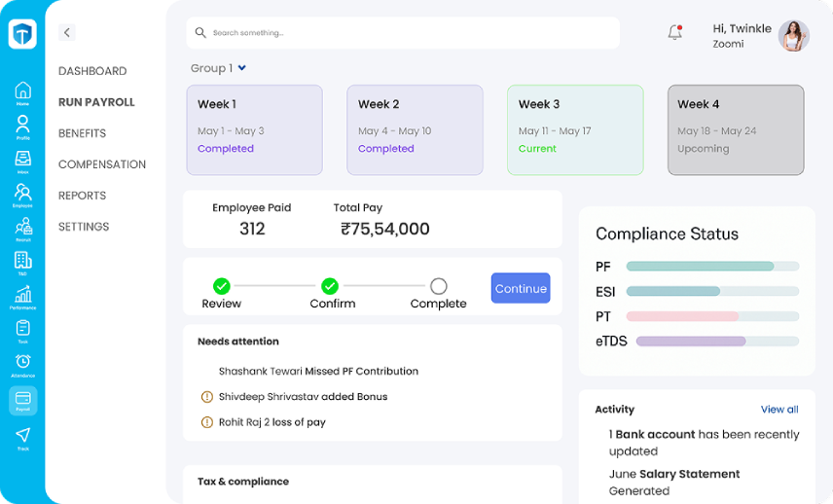
Task: Click the PF compliance progress bar
Action: click(x=712, y=266)
